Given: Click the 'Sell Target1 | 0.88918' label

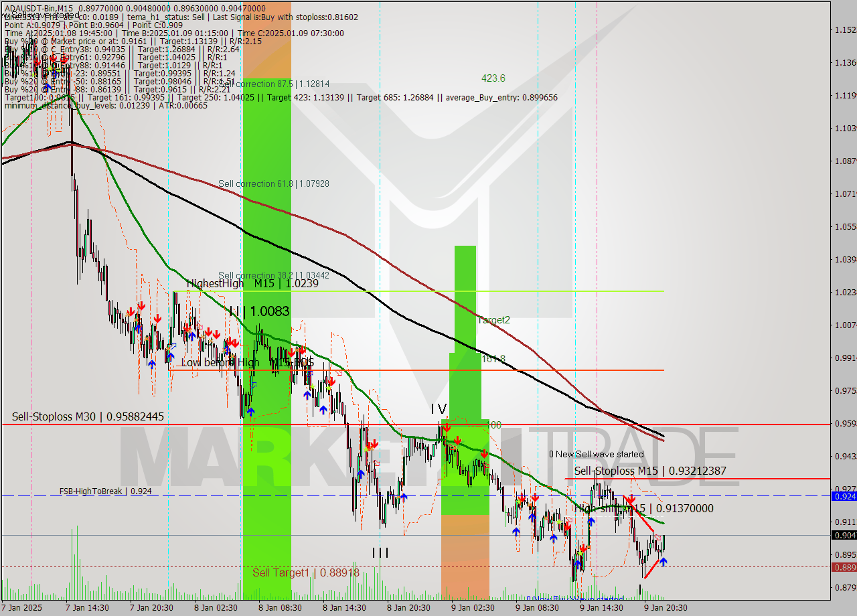Looking at the screenshot, I should pos(306,572).
